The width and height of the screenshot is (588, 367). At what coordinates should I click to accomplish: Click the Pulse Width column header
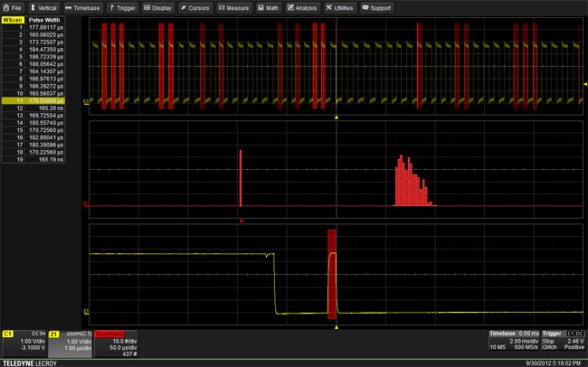point(43,19)
